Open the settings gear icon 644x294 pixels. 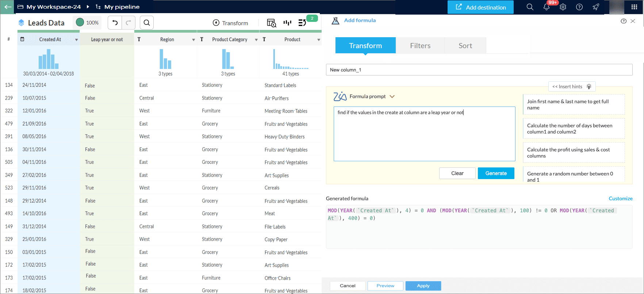(563, 7)
